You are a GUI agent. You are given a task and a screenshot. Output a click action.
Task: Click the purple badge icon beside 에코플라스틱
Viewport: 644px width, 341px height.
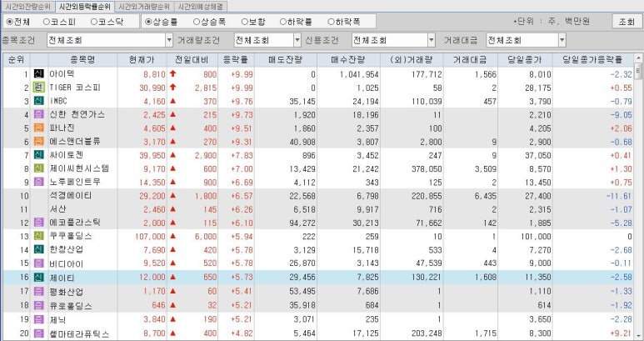point(39,223)
